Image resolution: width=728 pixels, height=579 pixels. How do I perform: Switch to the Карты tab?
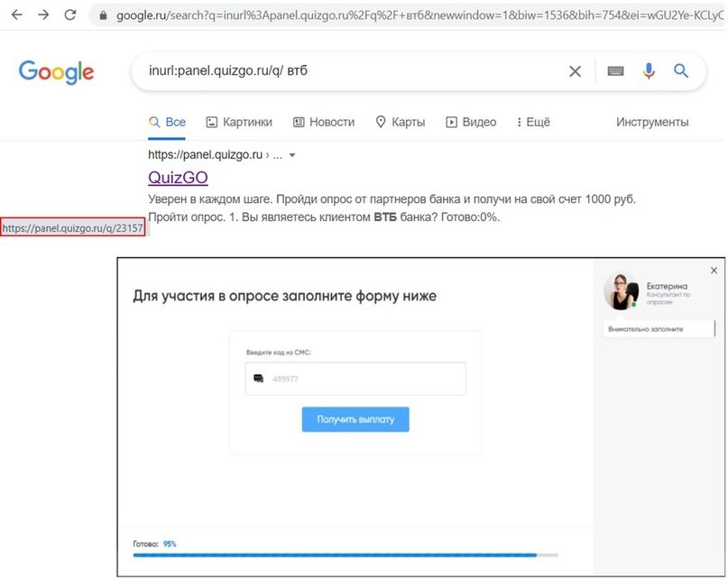[x=401, y=122]
